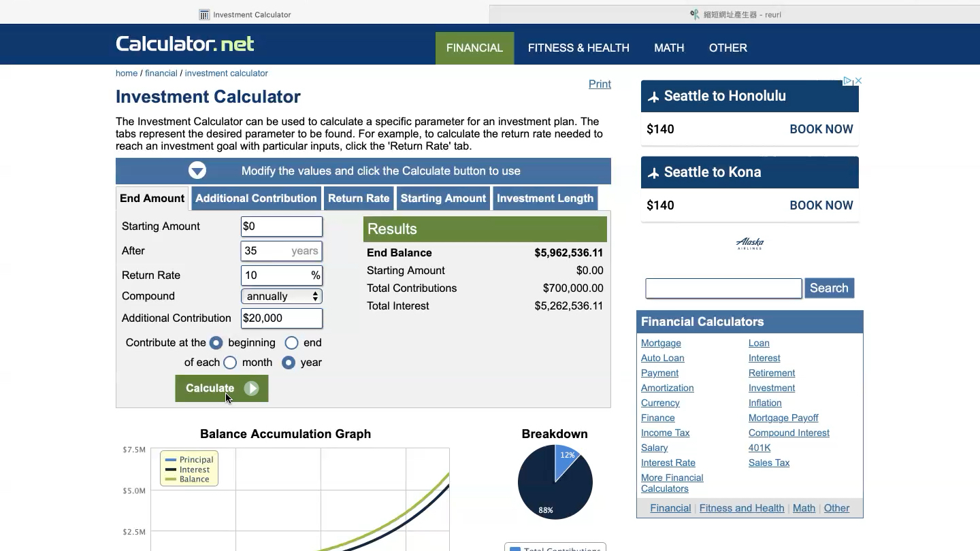Open the Compound frequency dropdown
Screen dimensions: 980x551
point(282,297)
